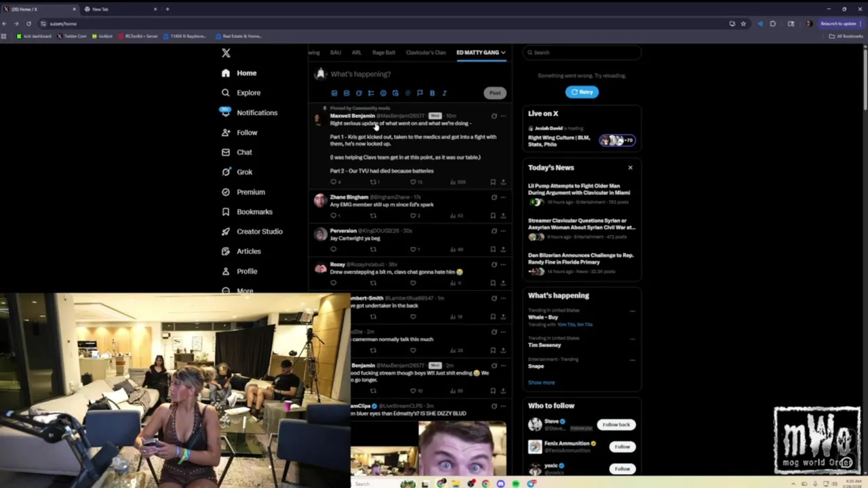This screenshot has width=868, height=488.
Task: Bookmark Maxwell Benjamin's pinned post
Action: click(493, 182)
